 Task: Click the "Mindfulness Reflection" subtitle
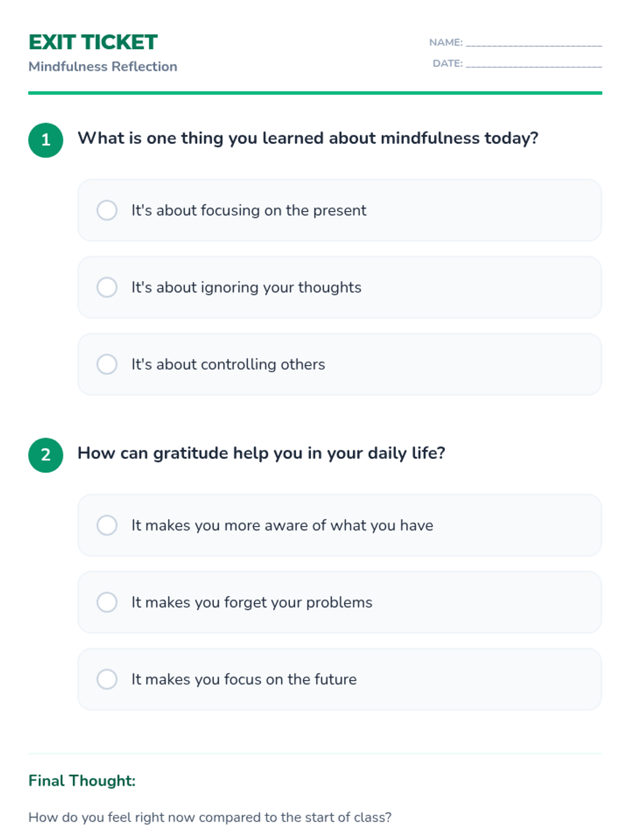[103, 67]
